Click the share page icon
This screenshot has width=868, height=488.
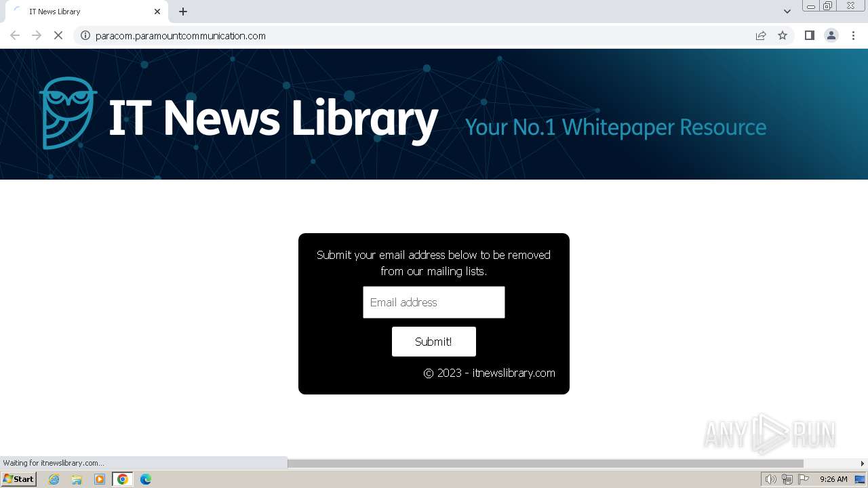761,35
